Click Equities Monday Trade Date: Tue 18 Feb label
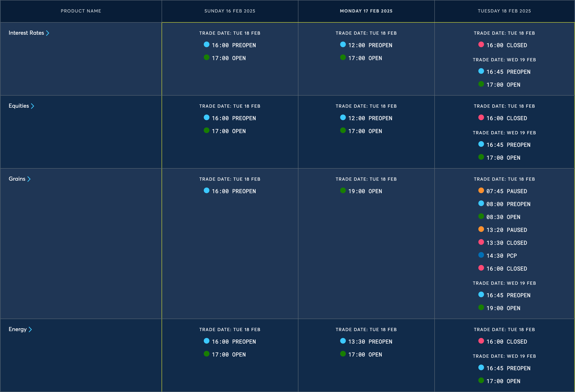575x392 pixels. (366, 106)
